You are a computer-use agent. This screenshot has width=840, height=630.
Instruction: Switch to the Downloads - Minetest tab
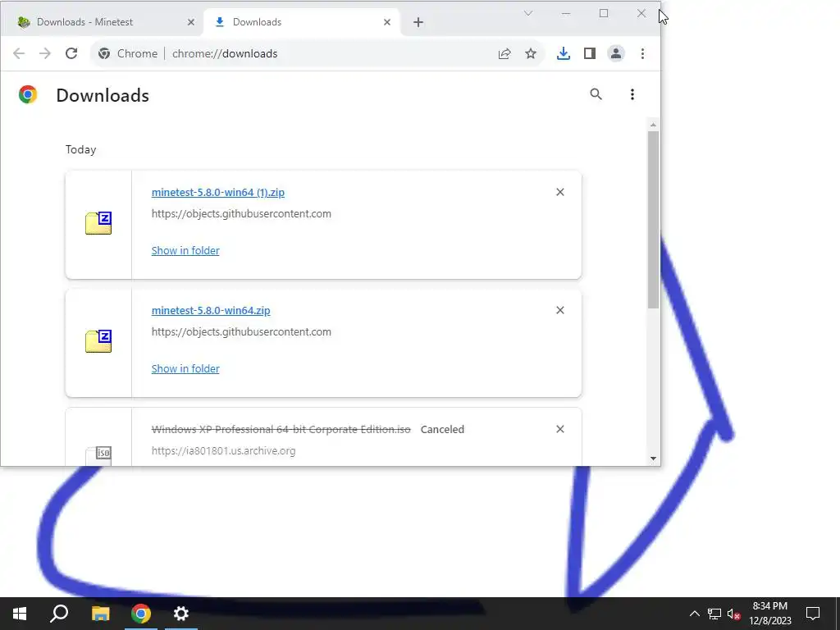tap(102, 22)
